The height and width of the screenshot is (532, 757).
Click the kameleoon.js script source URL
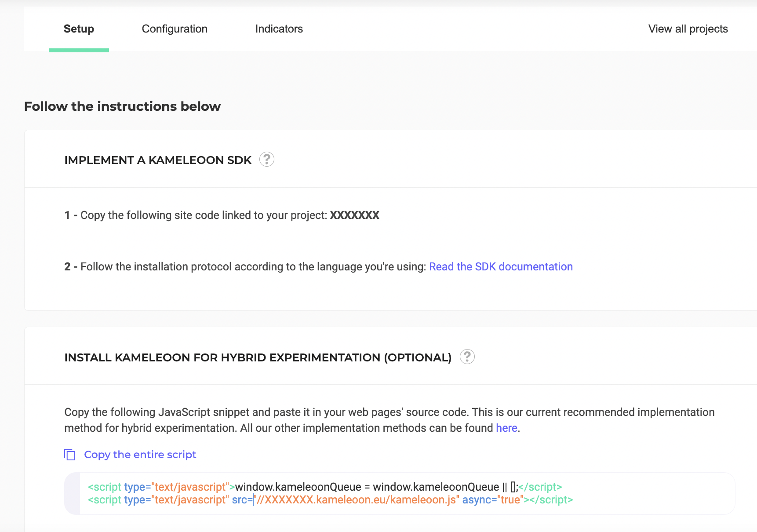357,500
